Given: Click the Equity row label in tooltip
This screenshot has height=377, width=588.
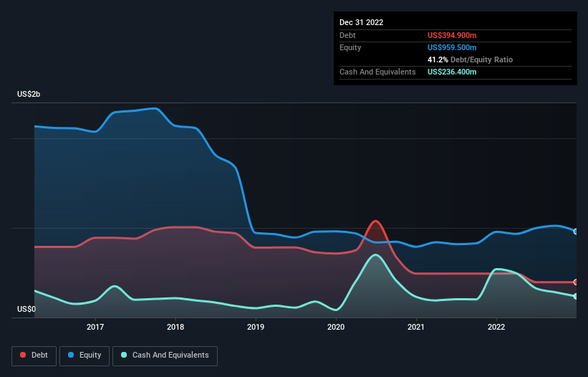Looking at the screenshot, I should coord(350,47).
